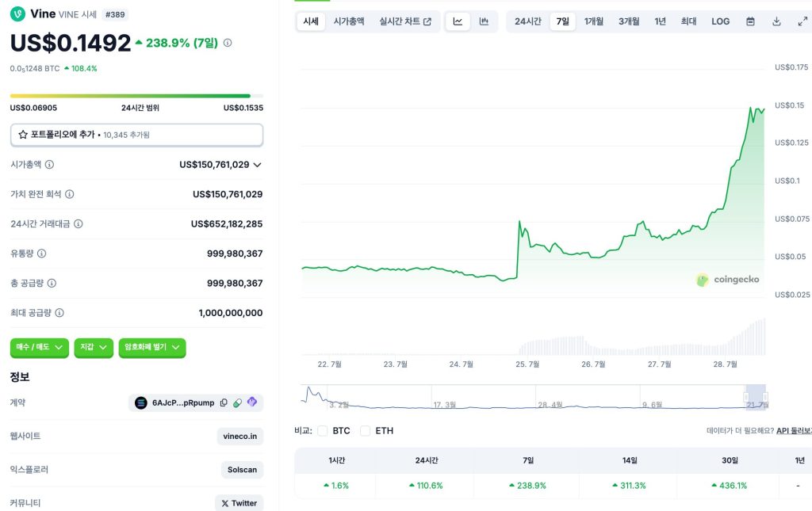Image resolution: width=812 pixels, height=511 pixels.
Task: Open the 실시간 차트 external link
Action: click(x=405, y=21)
